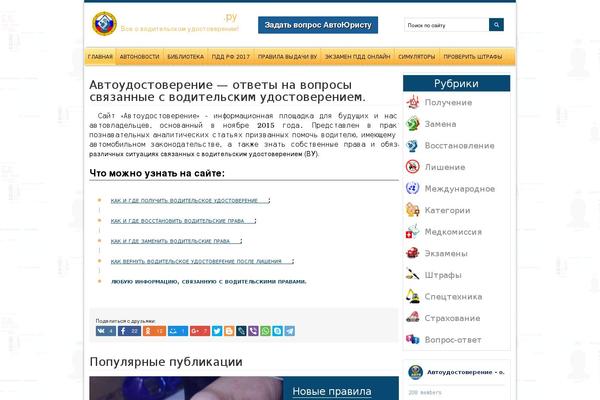The width and height of the screenshot is (600, 400).
Task: Click the Лишение rubric icon
Action: [412, 167]
